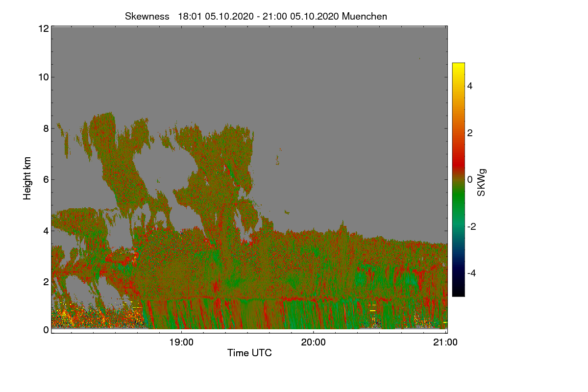The height and width of the screenshot is (392, 588).
Task: Click the 21:00 time tick label
Action: point(446,343)
